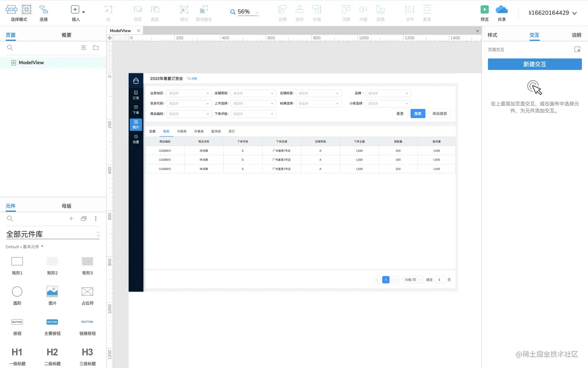Open the cloud Share icon
588x368 pixels.
pyautogui.click(x=502, y=9)
